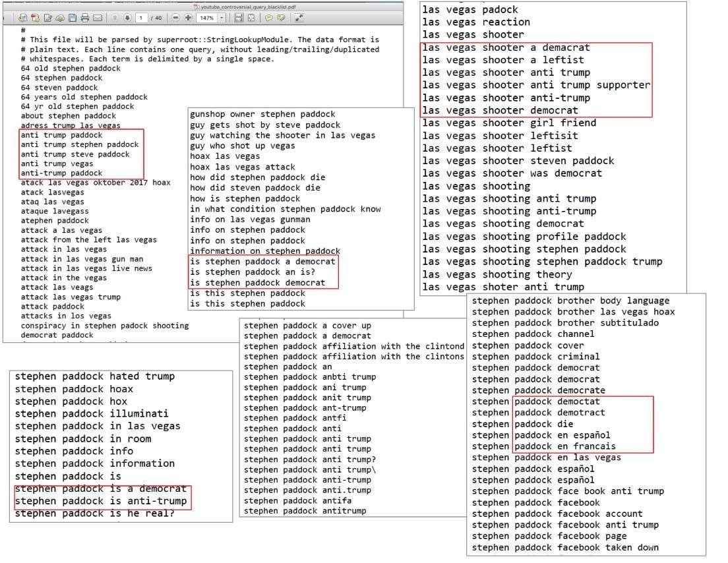Click the second toolbar icon for combining files
728x563 pixels.
pyautogui.click(x=35, y=18)
